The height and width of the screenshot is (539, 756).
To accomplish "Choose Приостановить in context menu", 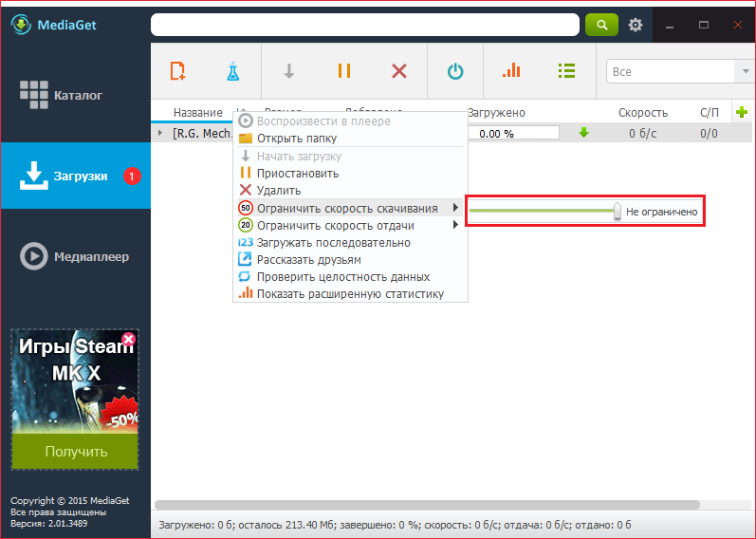I will (350, 174).
